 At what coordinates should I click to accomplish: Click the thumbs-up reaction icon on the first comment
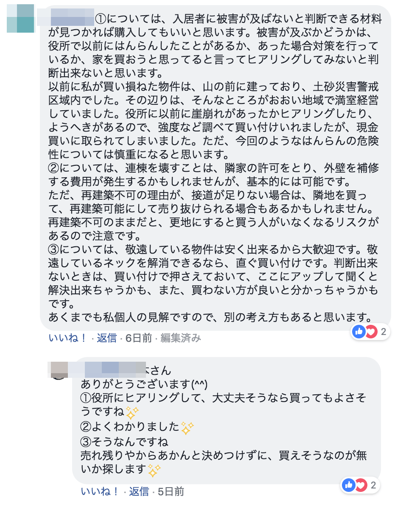click(x=359, y=332)
